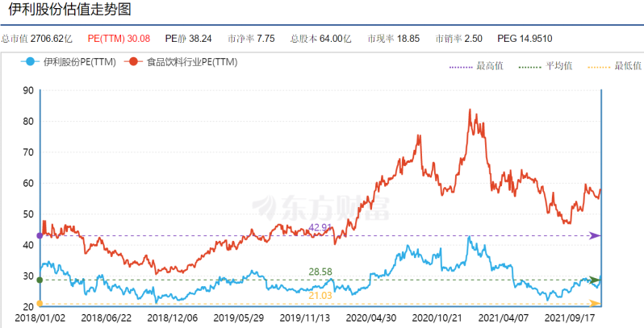Click the 42.91 highest value label
Screen dimensions: 644x328
[x=321, y=228]
